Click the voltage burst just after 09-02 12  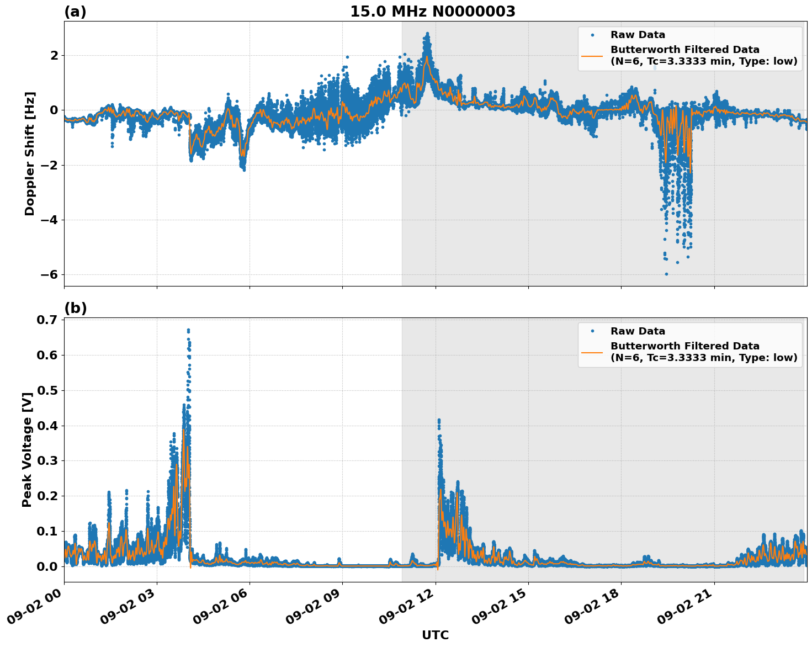point(439,422)
